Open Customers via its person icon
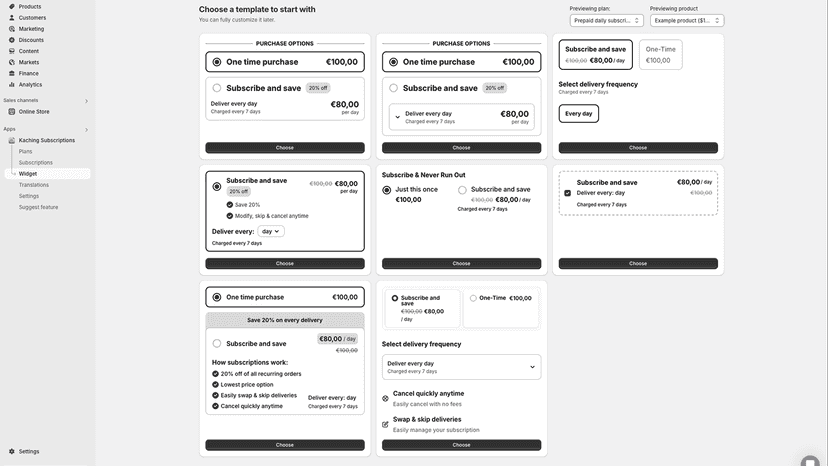828x466 pixels. [12, 17]
